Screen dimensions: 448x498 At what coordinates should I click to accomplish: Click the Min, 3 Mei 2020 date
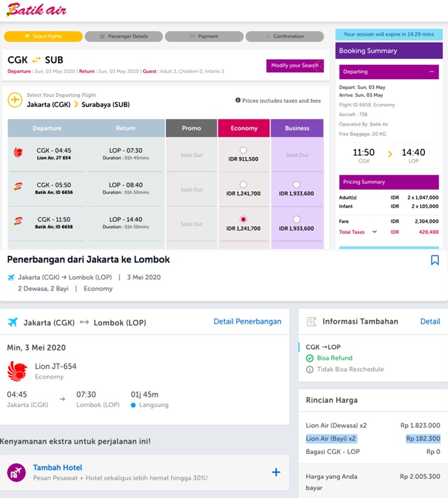pos(36,347)
